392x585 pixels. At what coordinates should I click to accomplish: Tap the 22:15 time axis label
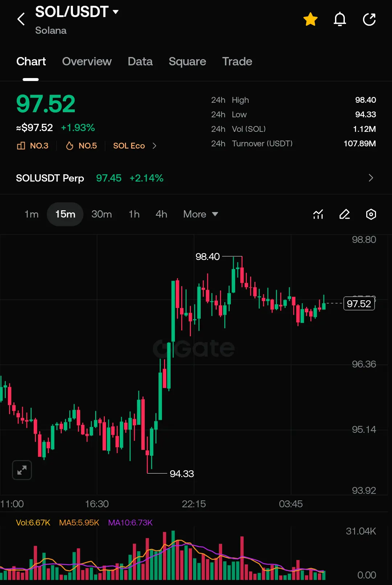(x=194, y=504)
